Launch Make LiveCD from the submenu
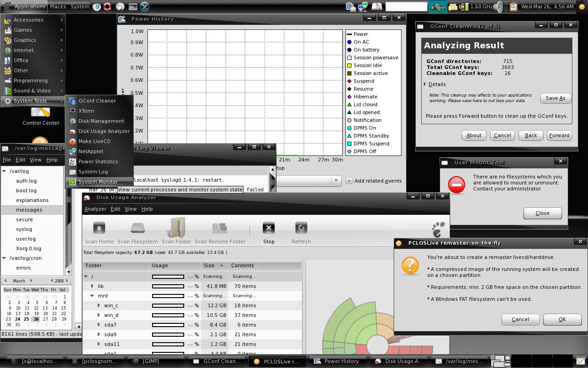 click(99, 141)
